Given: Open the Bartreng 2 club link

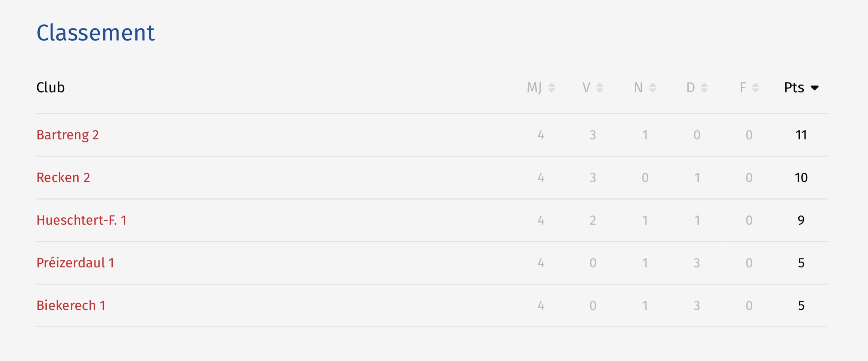Looking at the screenshot, I should 68,135.
